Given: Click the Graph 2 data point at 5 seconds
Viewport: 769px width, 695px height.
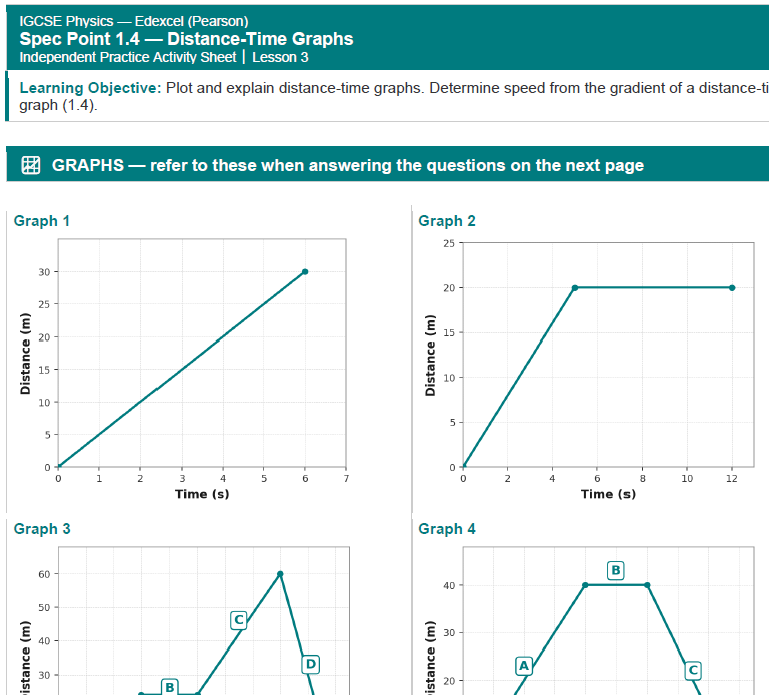Looking at the screenshot, I should [x=575, y=288].
